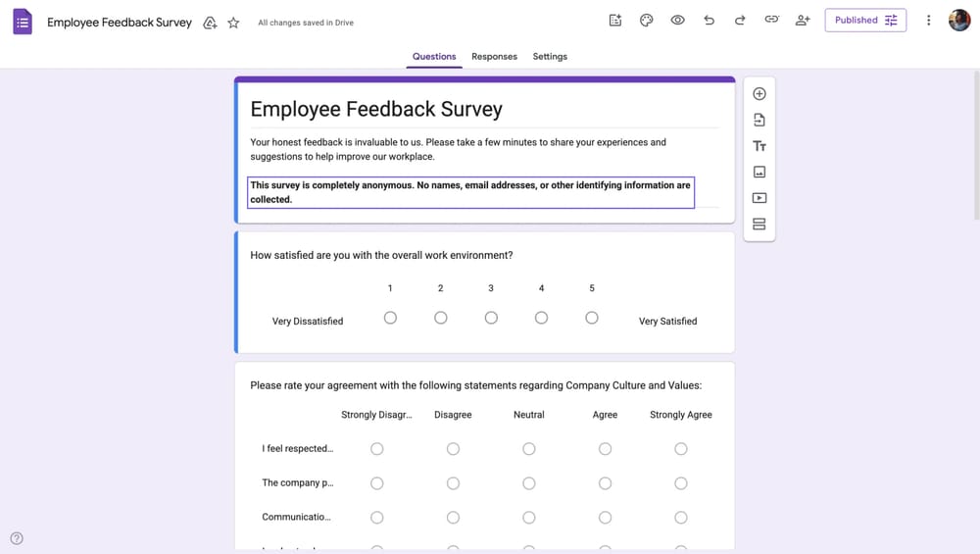980x554 pixels.
Task: Select rating 3 for work environment
Action: 491,318
